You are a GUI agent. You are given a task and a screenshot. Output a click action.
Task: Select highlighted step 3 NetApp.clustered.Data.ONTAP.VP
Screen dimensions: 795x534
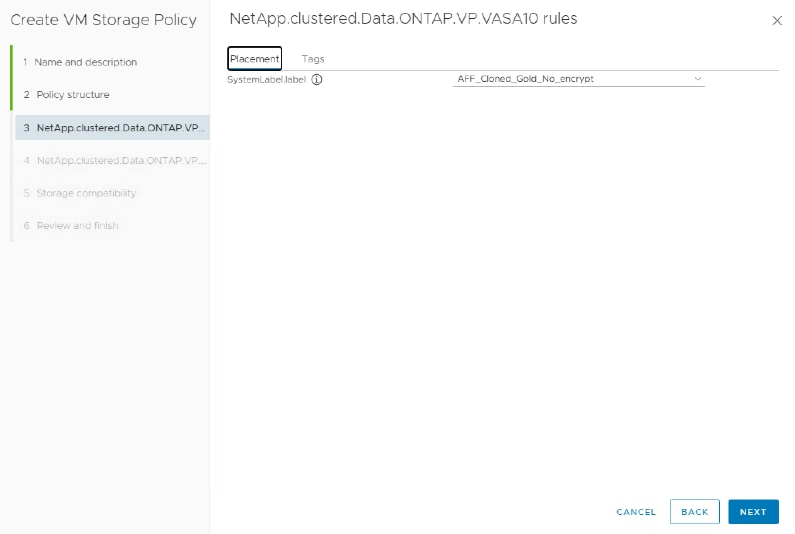pos(112,128)
